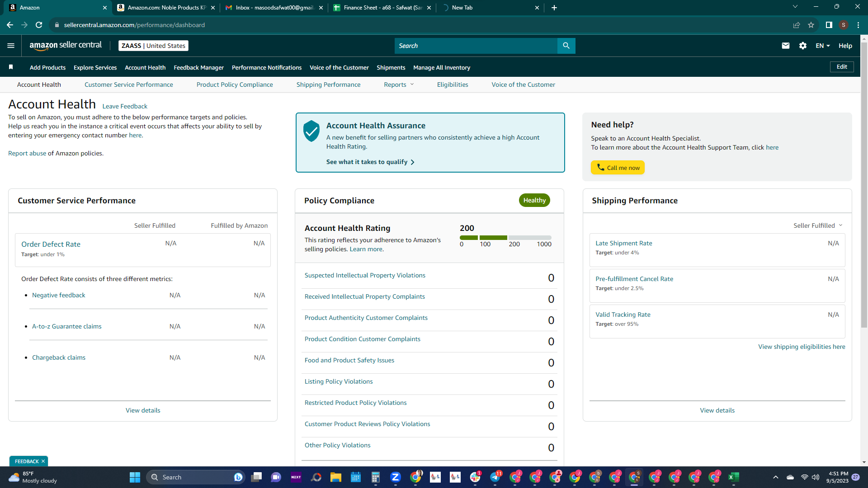Open Suspected Intellectual Property Violations link
The image size is (868, 488).
tap(365, 275)
